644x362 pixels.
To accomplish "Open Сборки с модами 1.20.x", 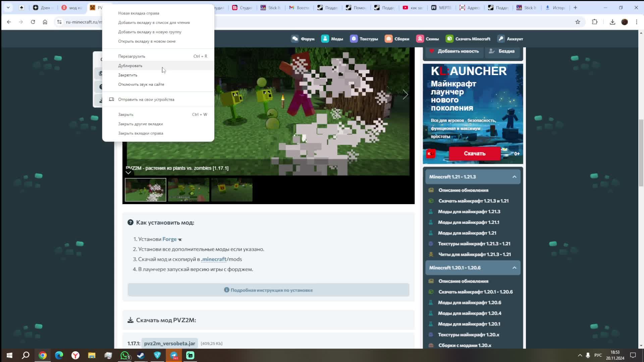I will 465,345.
